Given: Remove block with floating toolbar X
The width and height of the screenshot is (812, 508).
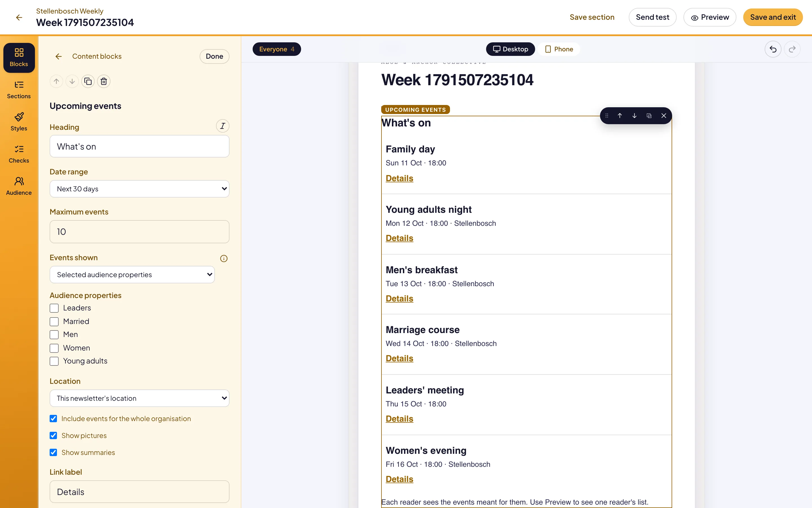Looking at the screenshot, I should (664, 116).
